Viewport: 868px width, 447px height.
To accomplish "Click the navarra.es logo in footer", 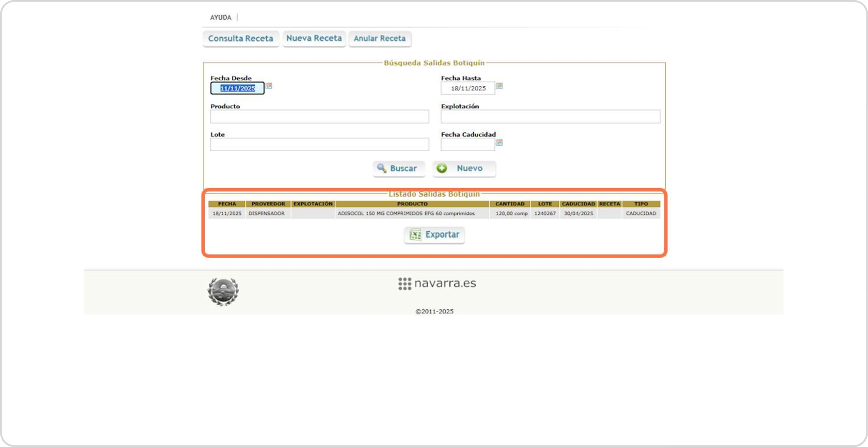I will pos(437,283).
